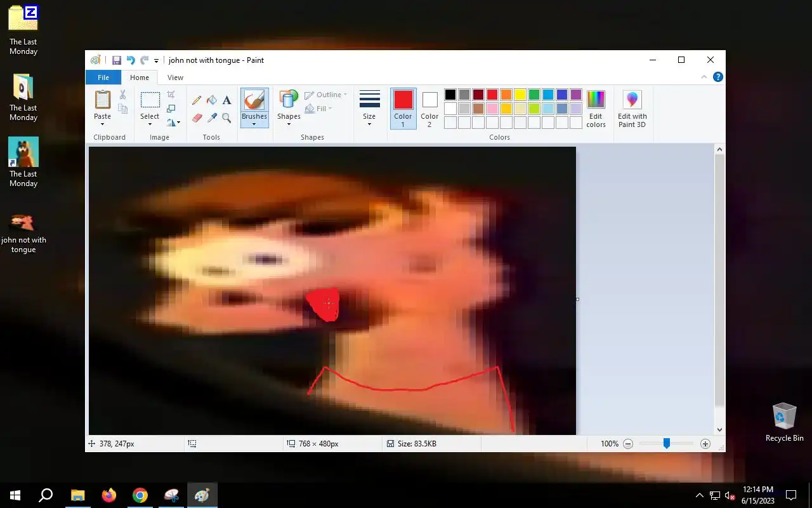The height and width of the screenshot is (508, 812).
Task: Select the Fill with color bucket tool
Action: click(x=212, y=100)
